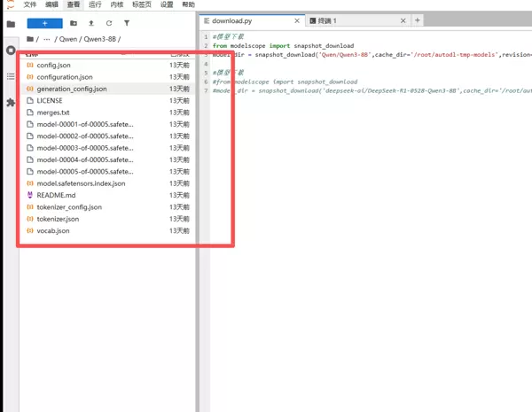The width and height of the screenshot is (532, 412).
Task: Open new tab with plus icon
Action: click(x=418, y=19)
